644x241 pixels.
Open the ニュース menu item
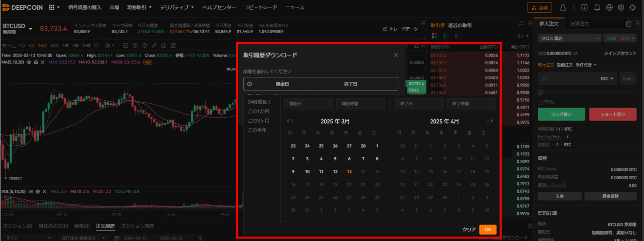tap(294, 8)
